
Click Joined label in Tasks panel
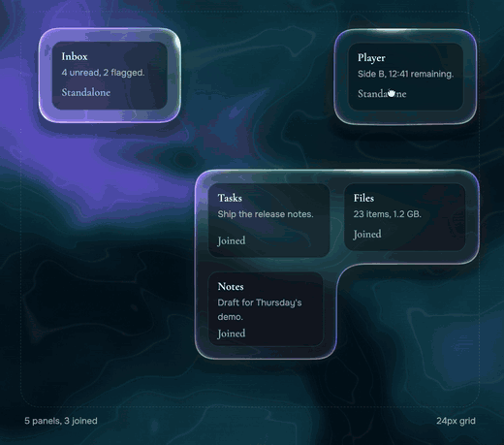pos(232,240)
